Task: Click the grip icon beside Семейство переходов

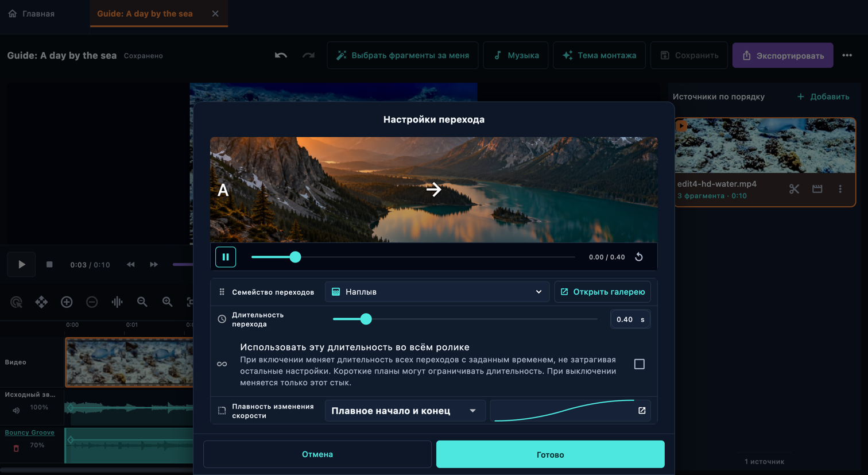Action: pos(222,292)
